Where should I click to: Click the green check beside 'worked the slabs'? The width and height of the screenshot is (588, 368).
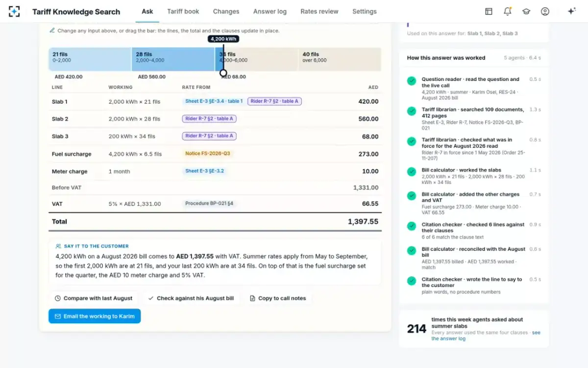tap(412, 171)
